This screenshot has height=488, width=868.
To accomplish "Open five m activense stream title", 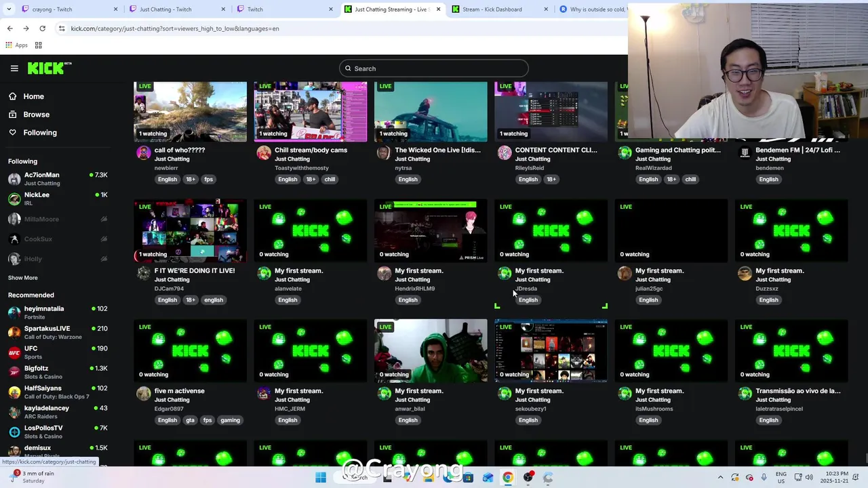I will (180, 391).
